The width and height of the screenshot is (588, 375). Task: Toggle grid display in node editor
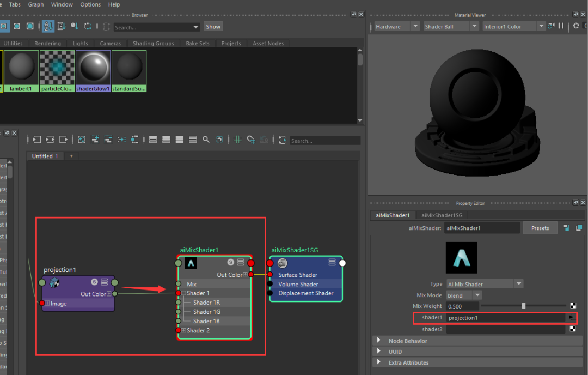pyautogui.click(x=237, y=140)
